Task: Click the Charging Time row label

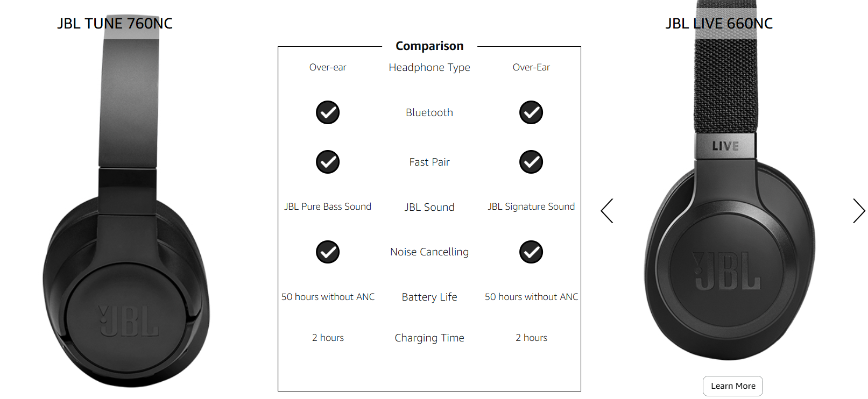Action: pos(429,338)
